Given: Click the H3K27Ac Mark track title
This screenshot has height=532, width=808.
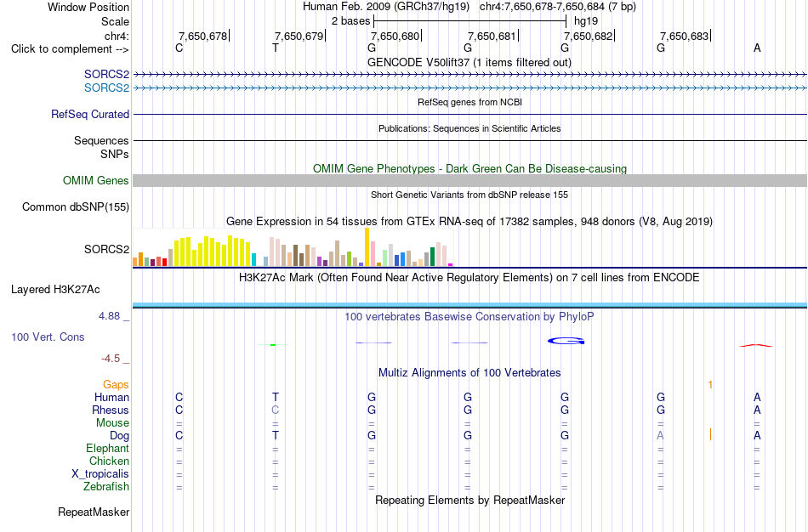Looking at the screenshot, I should click(x=469, y=277).
